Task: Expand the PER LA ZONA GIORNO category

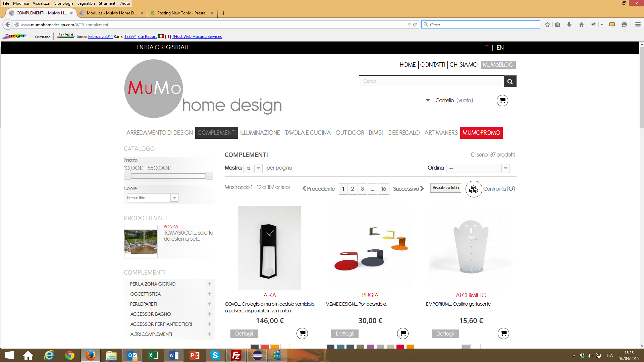Action: tap(209, 284)
